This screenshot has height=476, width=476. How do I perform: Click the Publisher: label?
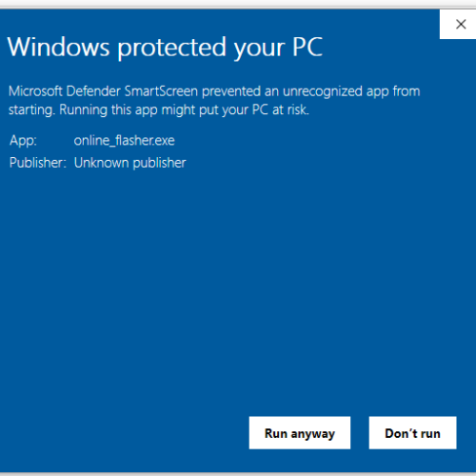click(x=38, y=163)
